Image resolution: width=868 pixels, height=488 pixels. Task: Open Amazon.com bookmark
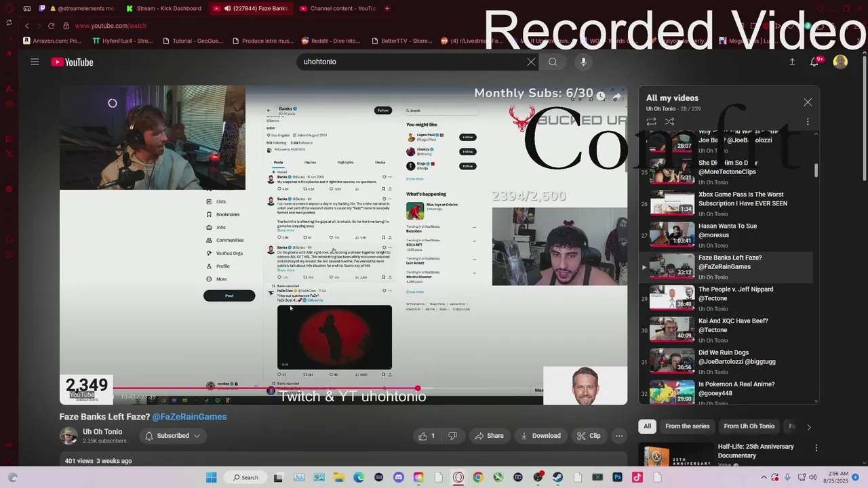[x=52, y=41]
